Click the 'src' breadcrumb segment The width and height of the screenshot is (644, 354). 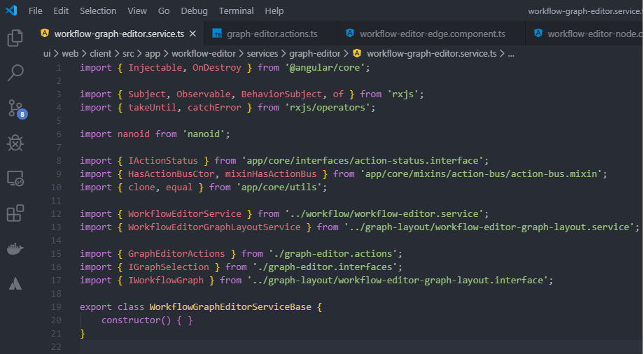click(128, 53)
